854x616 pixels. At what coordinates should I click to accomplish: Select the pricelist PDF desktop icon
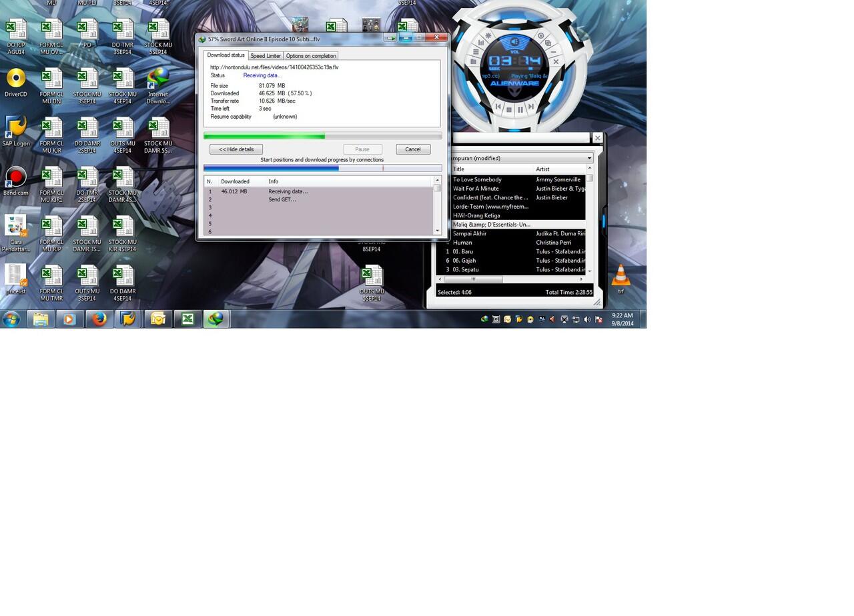(x=15, y=279)
